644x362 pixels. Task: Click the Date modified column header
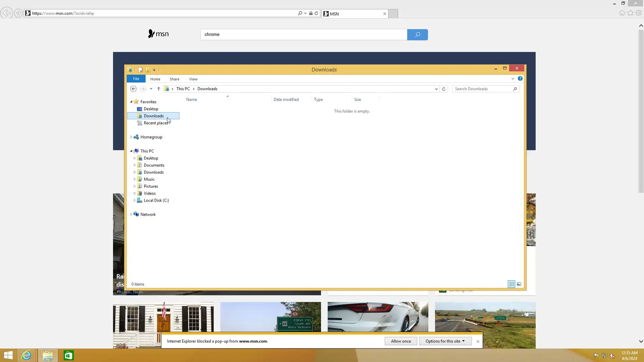click(286, 100)
